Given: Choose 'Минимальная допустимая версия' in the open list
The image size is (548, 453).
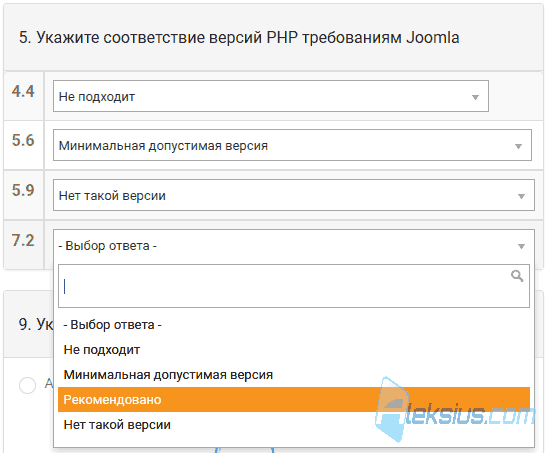Looking at the screenshot, I should 294,375.
